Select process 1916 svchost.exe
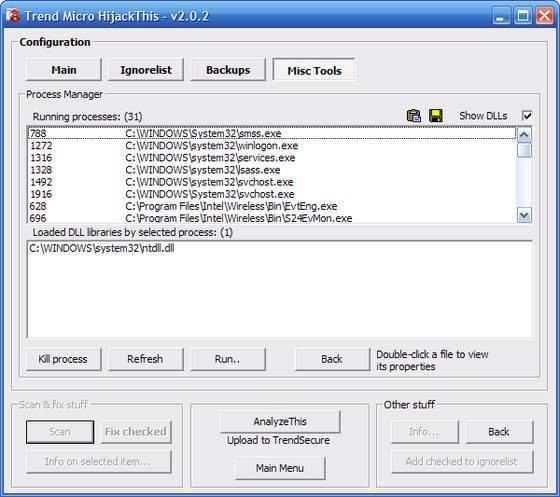 point(272,194)
